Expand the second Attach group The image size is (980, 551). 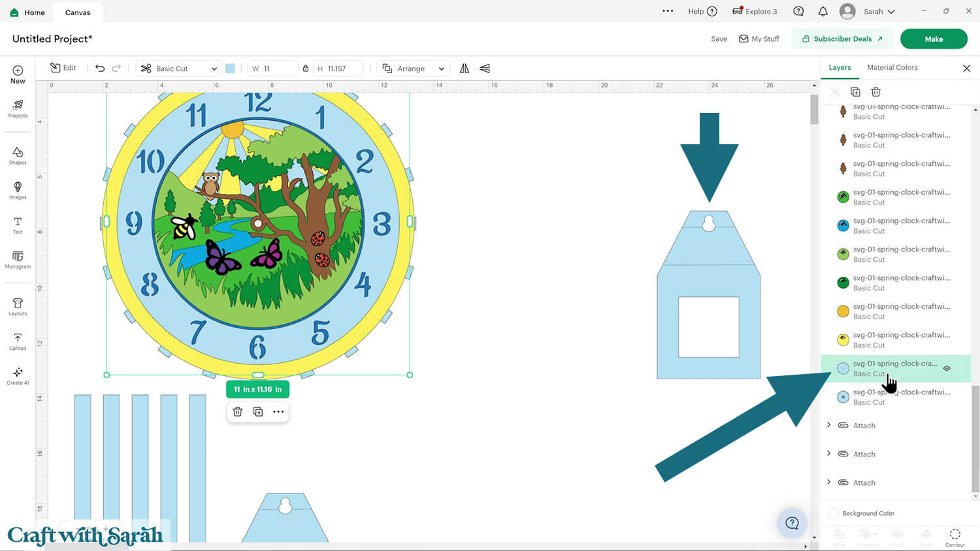pyautogui.click(x=829, y=454)
